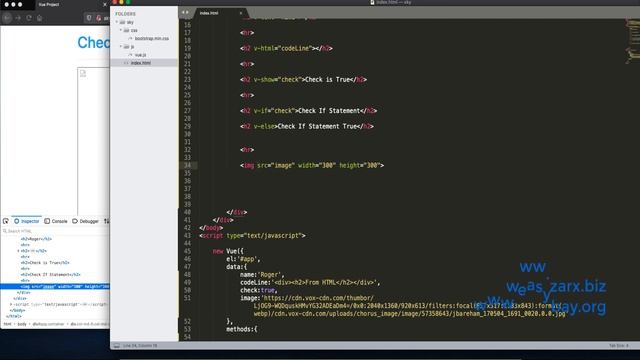The image size is (640, 360).
Task: Click the img src="image" code line
Action: click(x=312, y=165)
